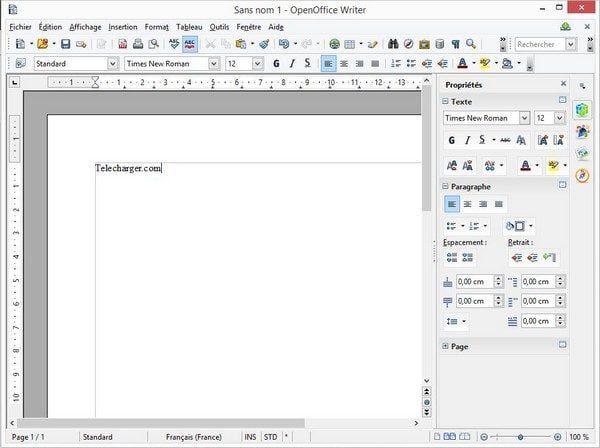Click the font color icon in toolbar
Image resolution: width=600 pixels, height=448 pixels.
click(x=463, y=63)
